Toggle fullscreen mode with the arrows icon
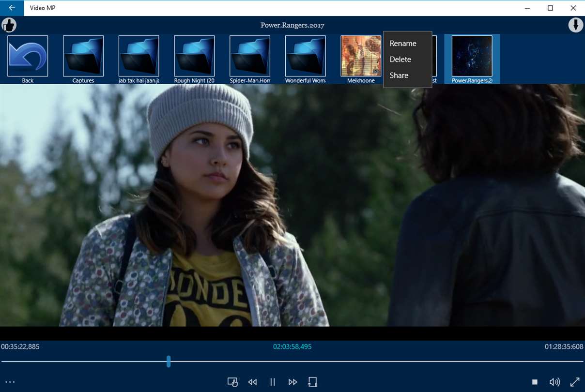The height and width of the screenshot is (392, 585). point(575,382)
